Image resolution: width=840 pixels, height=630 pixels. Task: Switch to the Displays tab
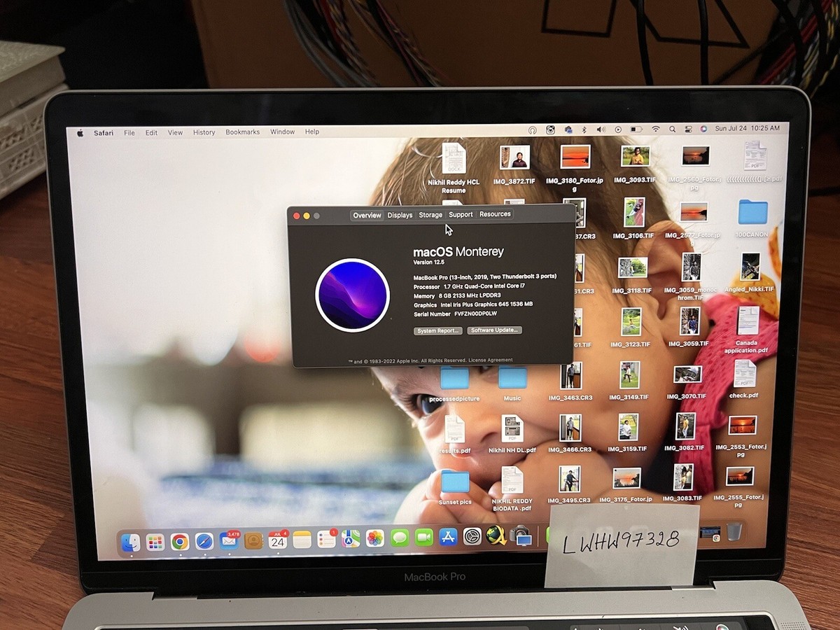[x=400, y=215]
